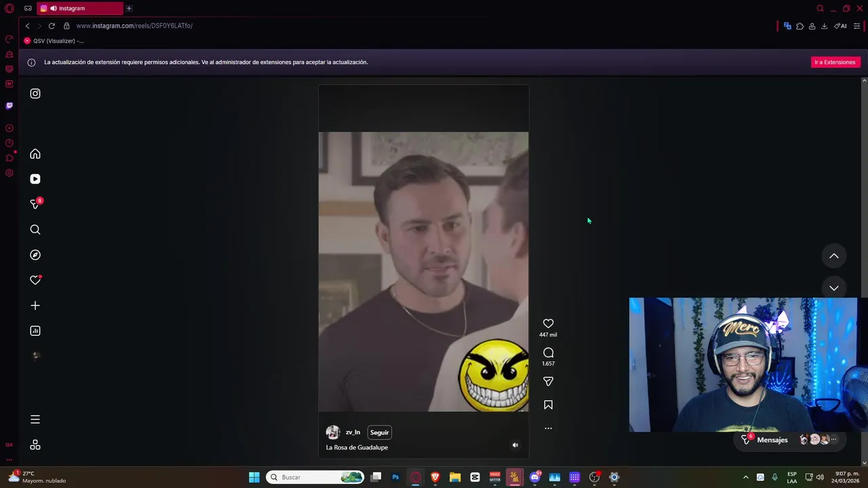The width and height of the screenshot is (868, 488).
Task: Open the AI assistant button
Action: click(840, 26)
